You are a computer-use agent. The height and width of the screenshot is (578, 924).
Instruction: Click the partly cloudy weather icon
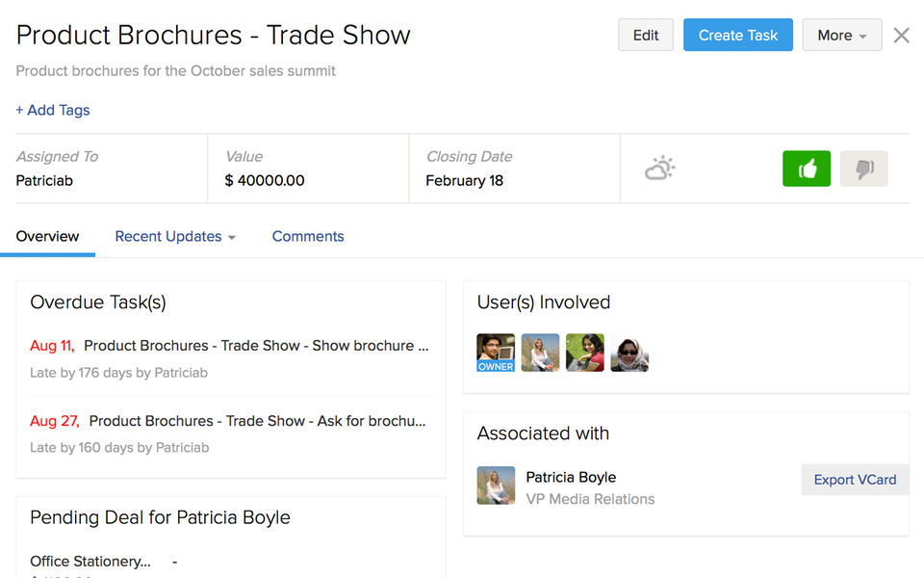click(x=659, y=169)
